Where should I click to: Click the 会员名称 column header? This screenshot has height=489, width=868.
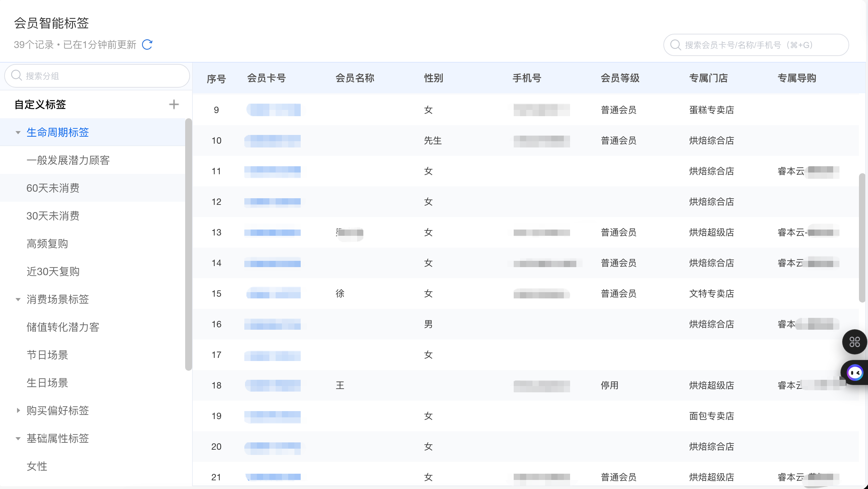355,78
